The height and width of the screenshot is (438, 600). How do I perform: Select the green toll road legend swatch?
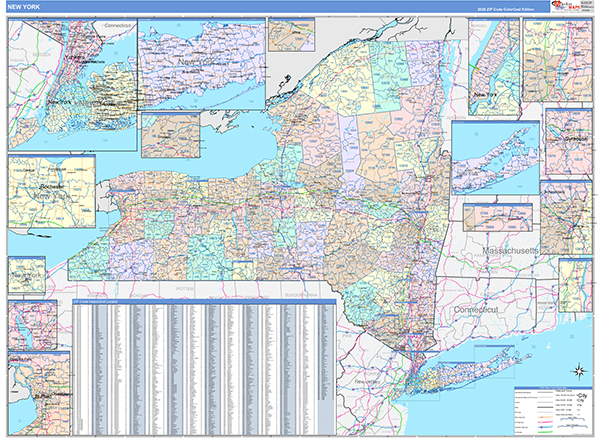click(x=545, y=431)
